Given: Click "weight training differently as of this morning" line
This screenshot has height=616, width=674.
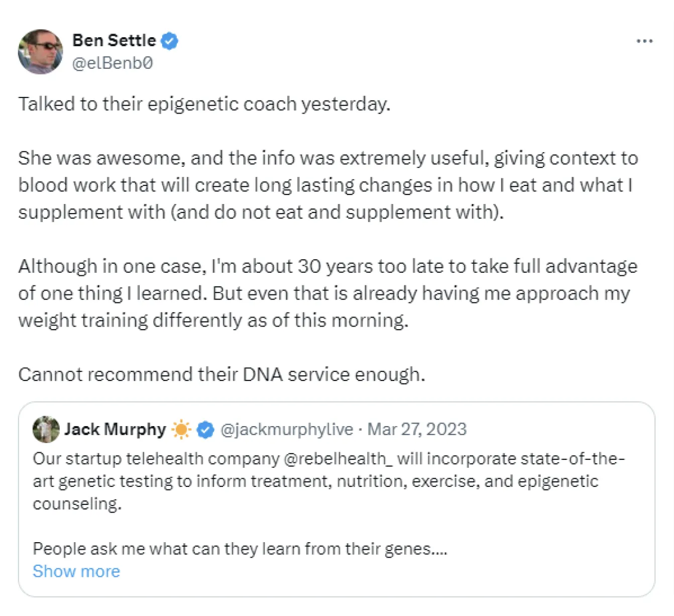Looking at the screenshot, I should pos(213,321).
